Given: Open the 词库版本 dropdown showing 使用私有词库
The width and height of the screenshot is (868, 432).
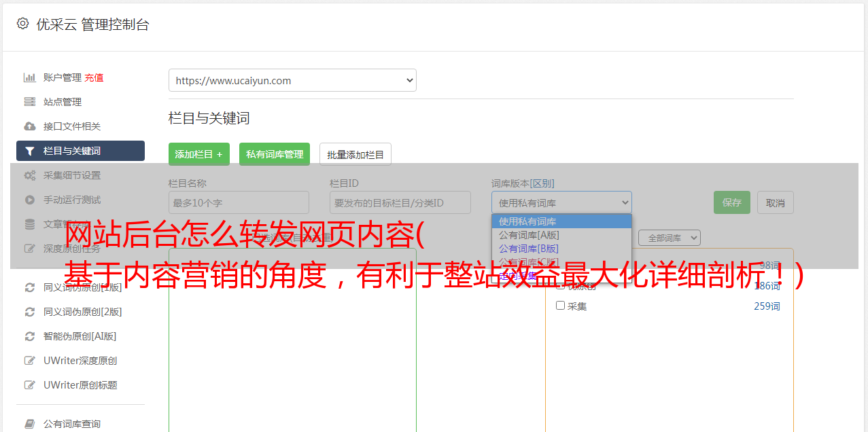Looking at the screenshot, I should [561, 202].
